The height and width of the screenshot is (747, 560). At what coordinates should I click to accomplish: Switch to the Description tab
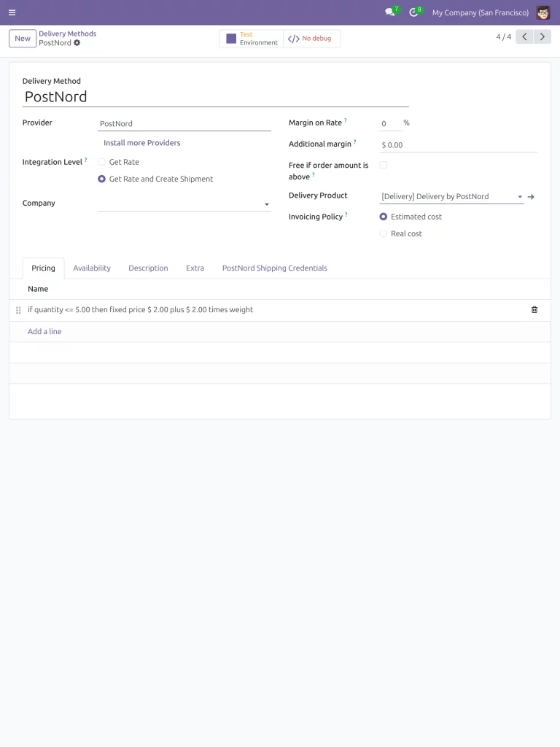click(x=148, y=268)
